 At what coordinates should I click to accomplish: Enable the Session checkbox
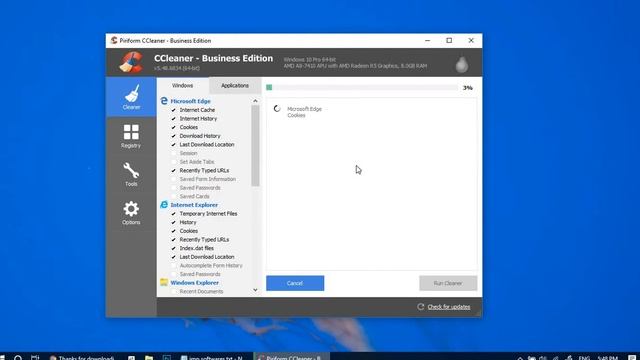click(x=173, y=153)
